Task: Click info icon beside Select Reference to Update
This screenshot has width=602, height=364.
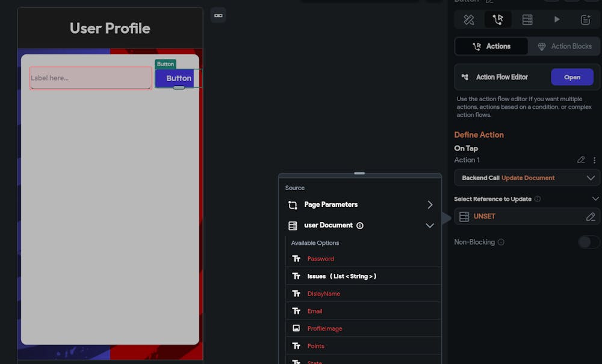Action: coord(538,199)
